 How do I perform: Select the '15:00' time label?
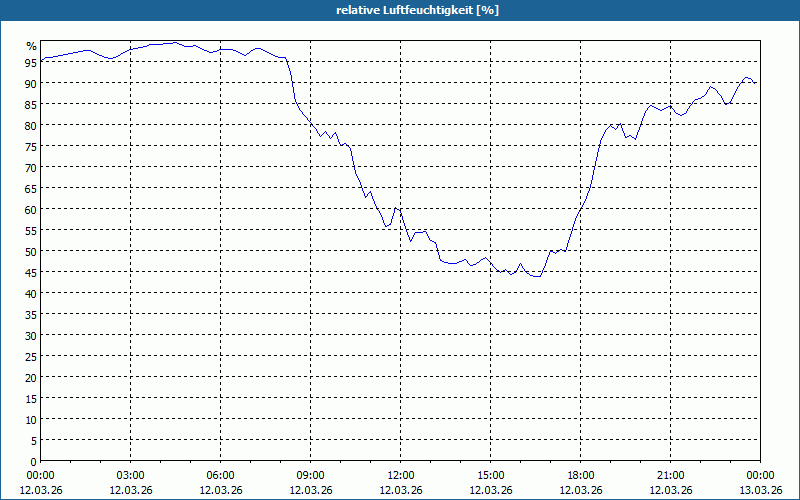pyautogui.click(x=491, y=476)
